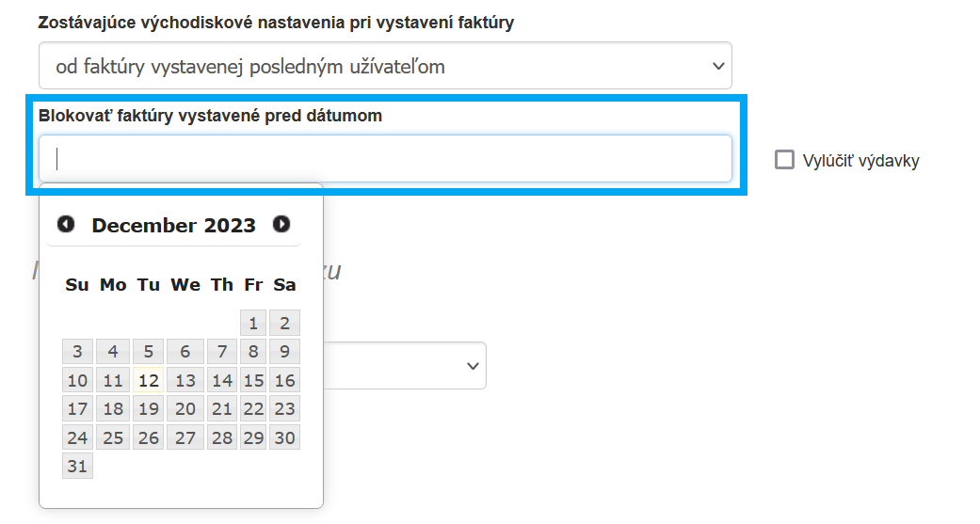
Task: Pick December 22 from the calendar
Action: click(x=253, y=409)
